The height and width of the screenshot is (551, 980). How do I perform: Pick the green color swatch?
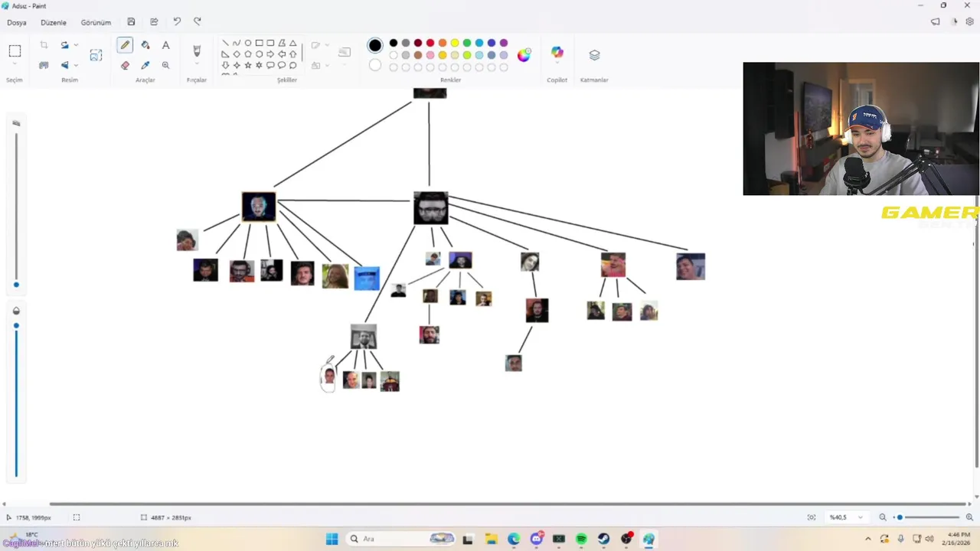[467, 43]
